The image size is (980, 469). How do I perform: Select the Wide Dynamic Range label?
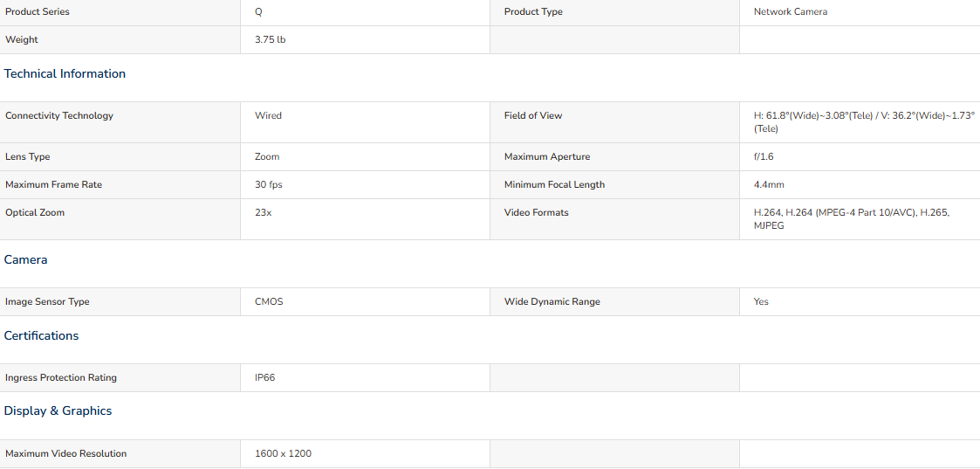click(x=552, y=302)
